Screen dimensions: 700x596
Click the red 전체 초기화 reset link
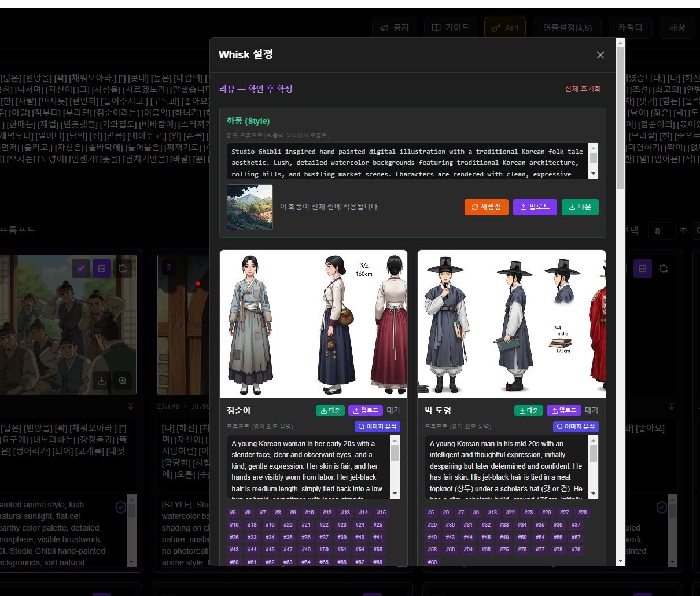pos(583,89)
